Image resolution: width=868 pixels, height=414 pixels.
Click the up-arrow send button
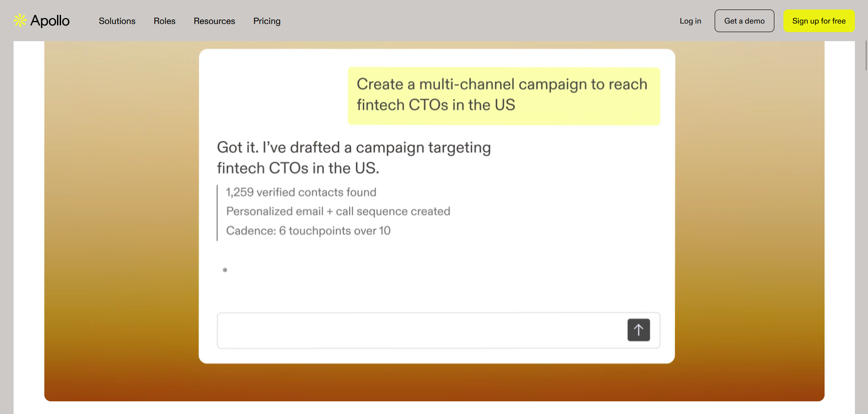pyautogui.click(x=639, y=330)
